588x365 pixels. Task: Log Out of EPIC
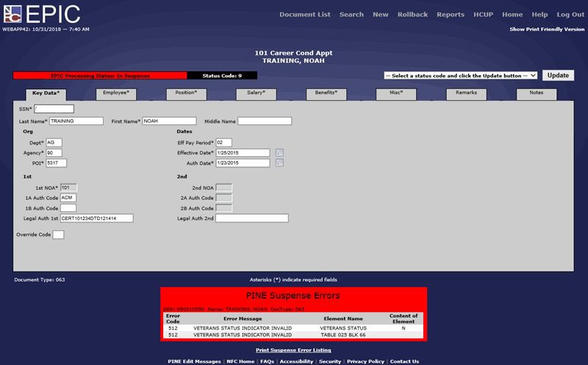tap(570, 14)
